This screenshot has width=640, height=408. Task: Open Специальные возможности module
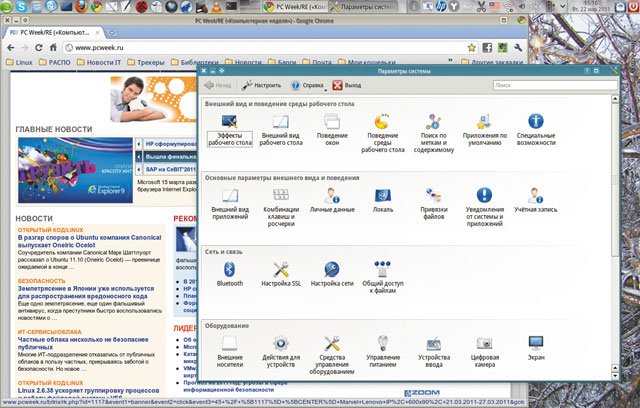pos(536,131)
